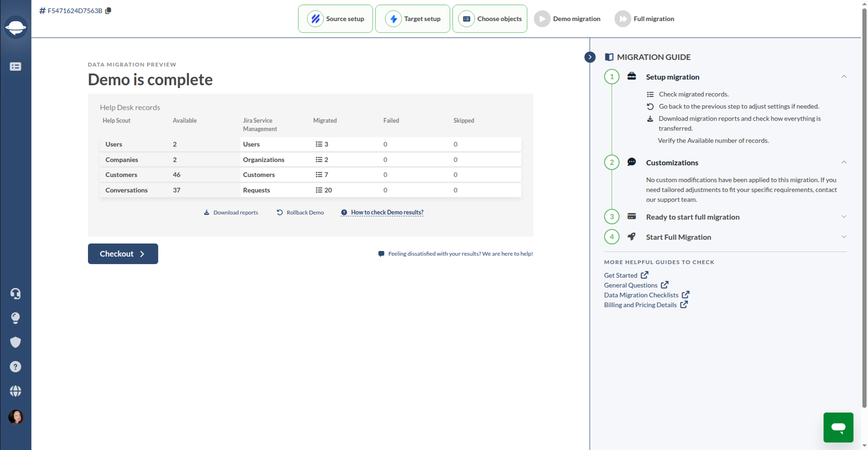Go to the Full migration step

tap(645, 19)
